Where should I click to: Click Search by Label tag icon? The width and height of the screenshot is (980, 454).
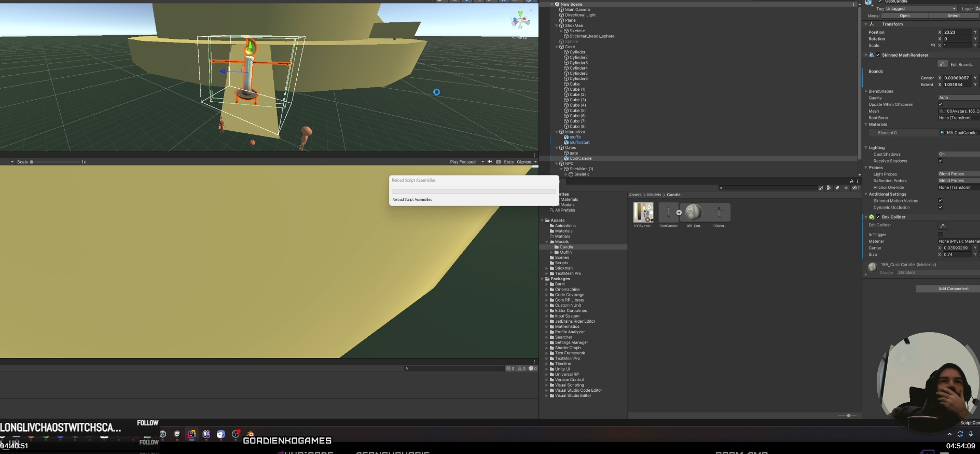pyautogui.click(x=837, y=188)
